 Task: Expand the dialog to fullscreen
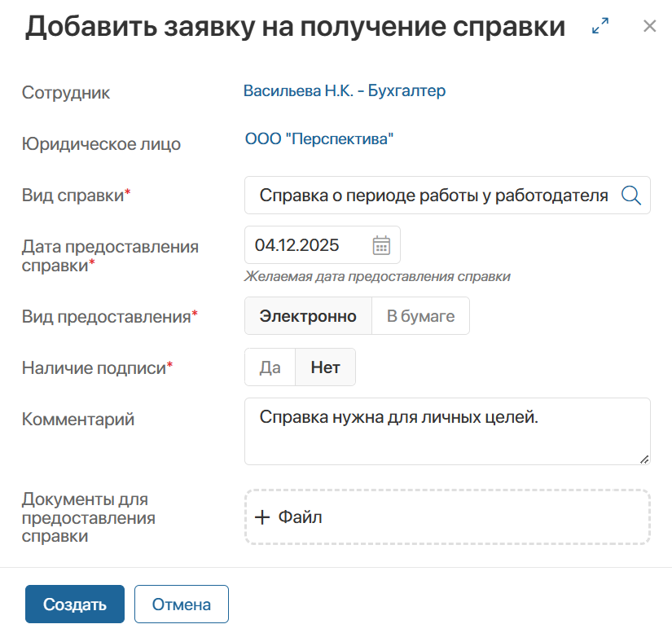(600, 25)
